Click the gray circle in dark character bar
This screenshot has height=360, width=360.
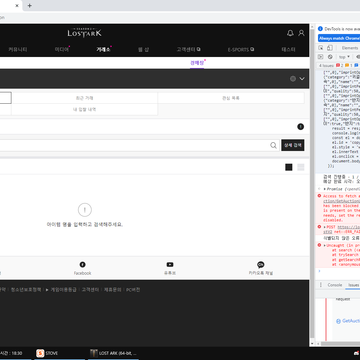tap(293, 79)
